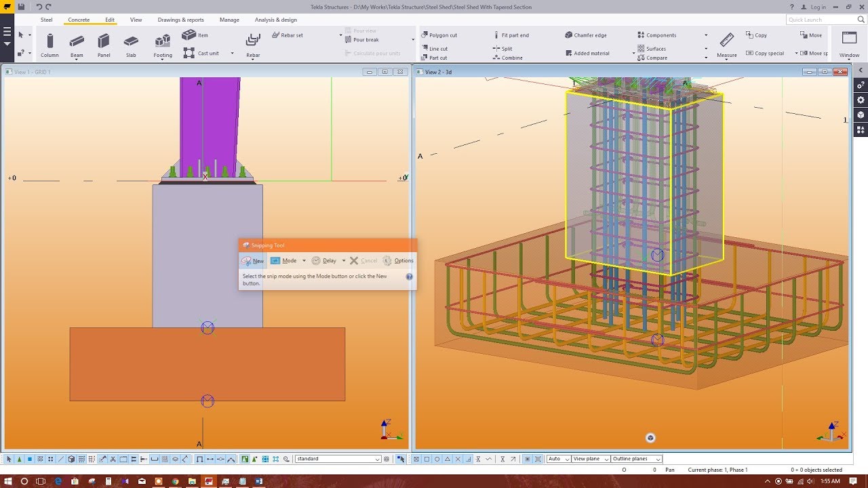Select the Column creation tool

click(x=50, y=42)
